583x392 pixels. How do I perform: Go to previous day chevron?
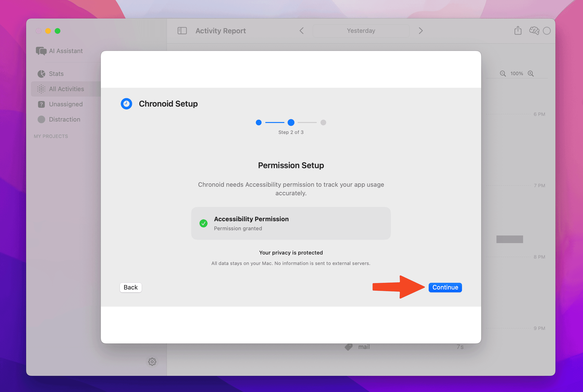(302, 31)
